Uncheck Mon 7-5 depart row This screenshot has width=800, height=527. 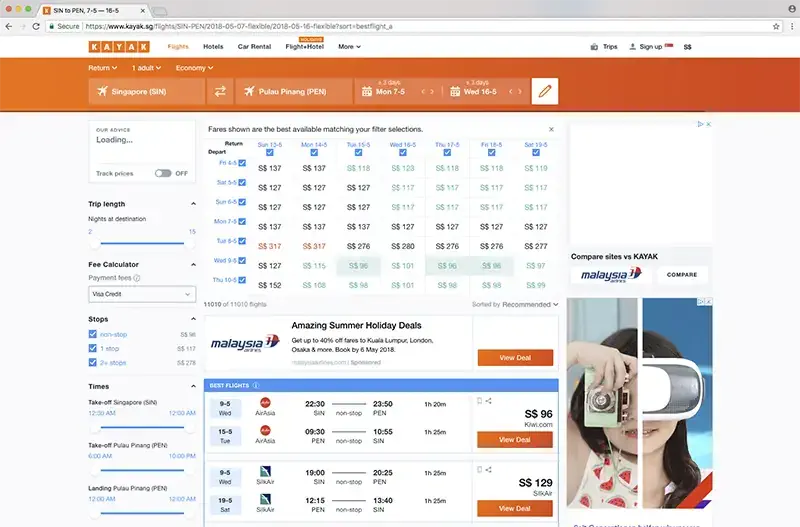click(242, 221)
